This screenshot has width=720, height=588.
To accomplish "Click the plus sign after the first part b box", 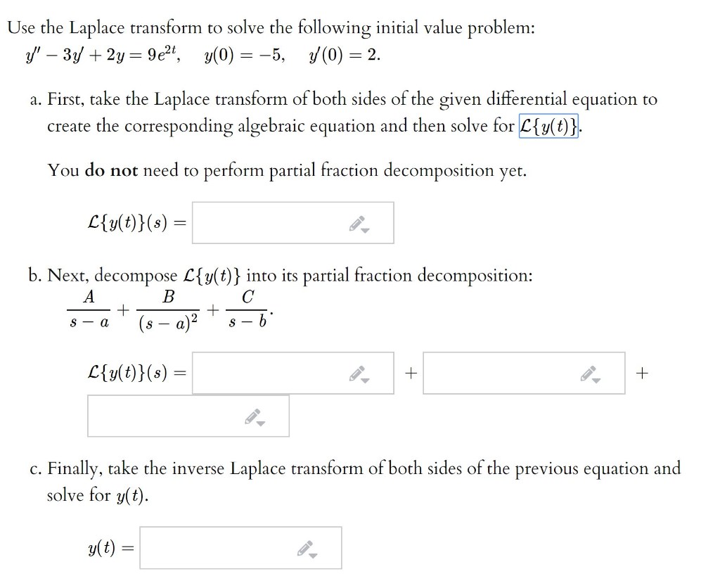I will pos(411,373).
